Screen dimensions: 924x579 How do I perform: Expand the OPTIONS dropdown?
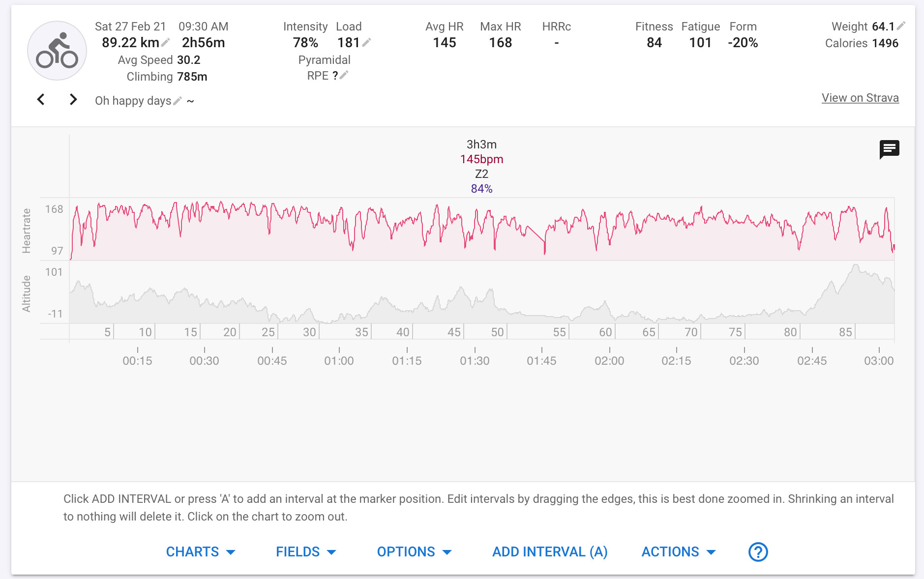[414, 551]
